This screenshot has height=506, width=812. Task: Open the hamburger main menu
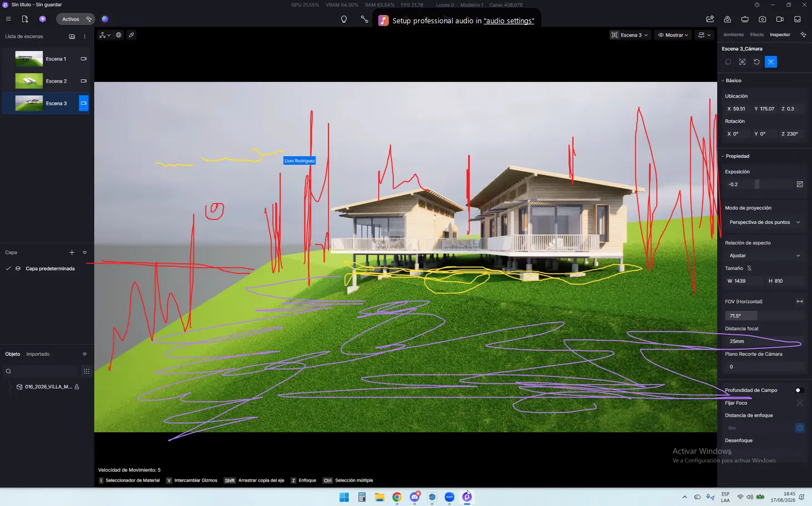pos(8,19)
